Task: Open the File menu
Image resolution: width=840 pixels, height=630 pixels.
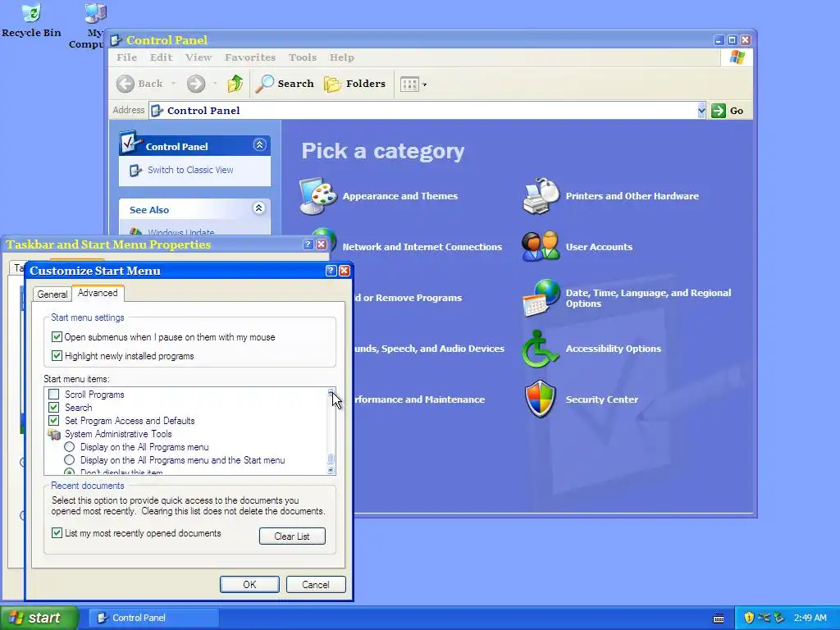Action: (126, 57)
